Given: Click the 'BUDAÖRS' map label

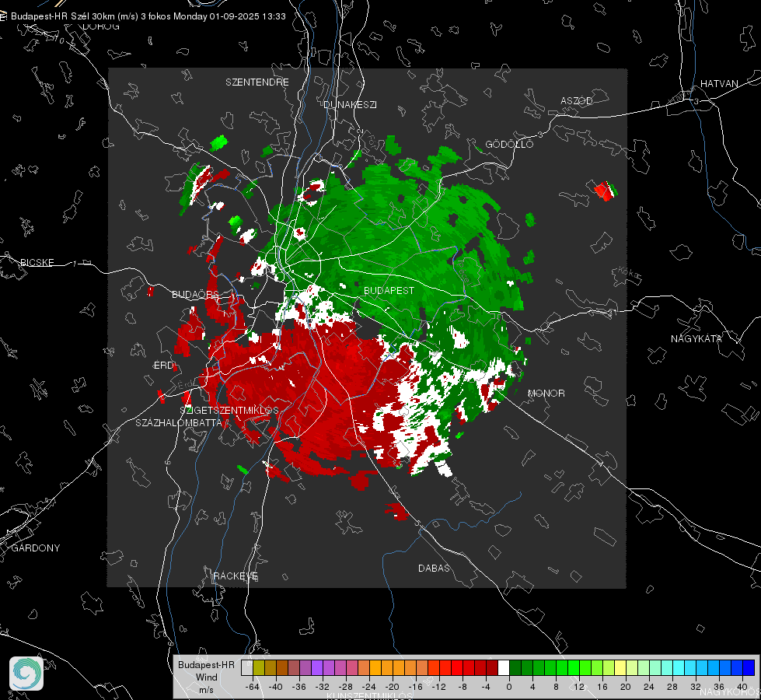Looking at the screenshot, I should pyautogui.click(x=196, y=295).
